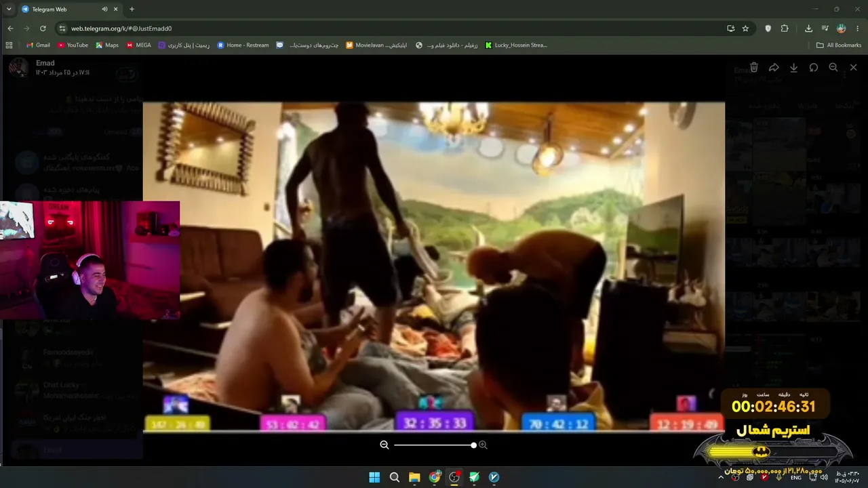Viewport: 868px width, 488px height.
Task: Open the Home - Restream bookmark
Action: [x=243, y=45]
